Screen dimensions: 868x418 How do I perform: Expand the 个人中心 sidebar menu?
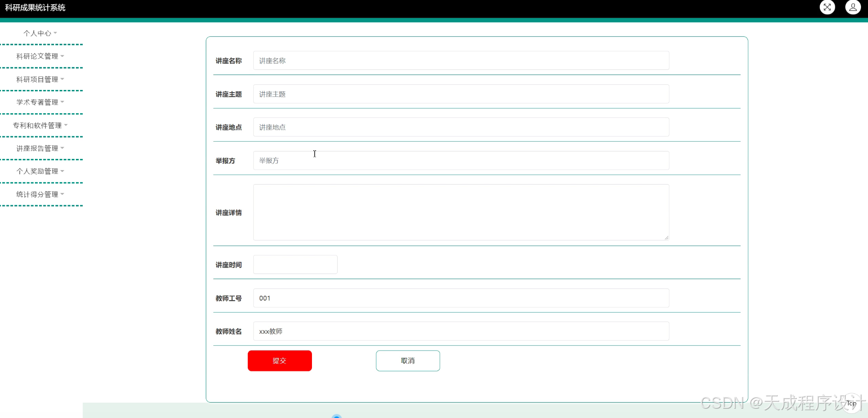click(40, 33)
